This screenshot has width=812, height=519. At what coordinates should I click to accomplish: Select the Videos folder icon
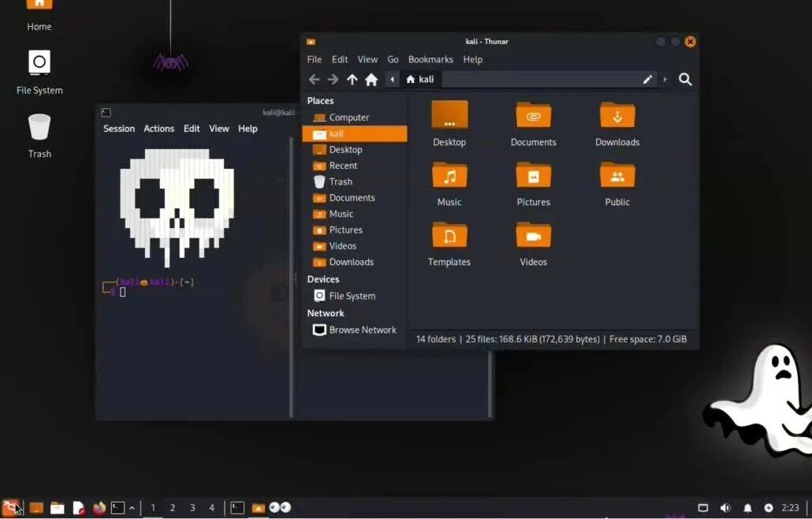pos(534,244)
